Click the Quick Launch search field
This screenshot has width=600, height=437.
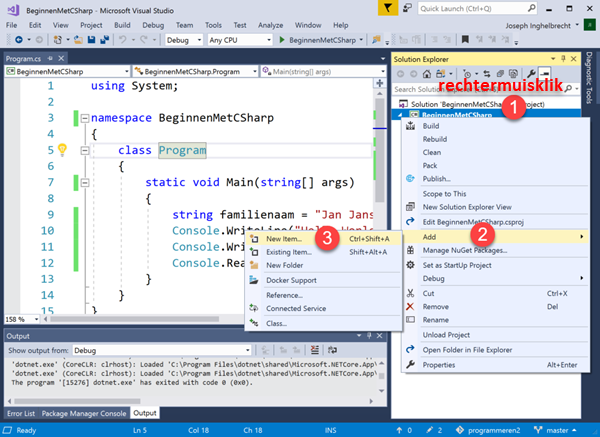(x=478, y=8)
